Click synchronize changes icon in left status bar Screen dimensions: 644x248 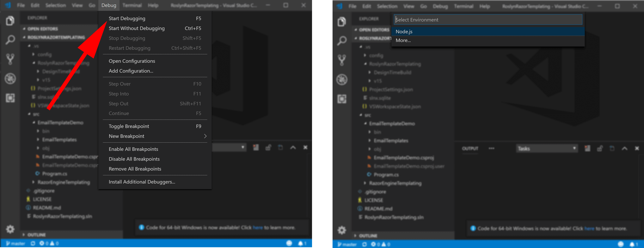[33, 243]
